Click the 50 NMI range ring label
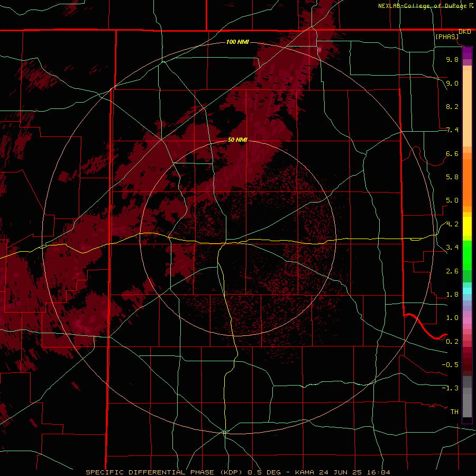The height and width of the screenshot is (476, 476). pos(237,140)
